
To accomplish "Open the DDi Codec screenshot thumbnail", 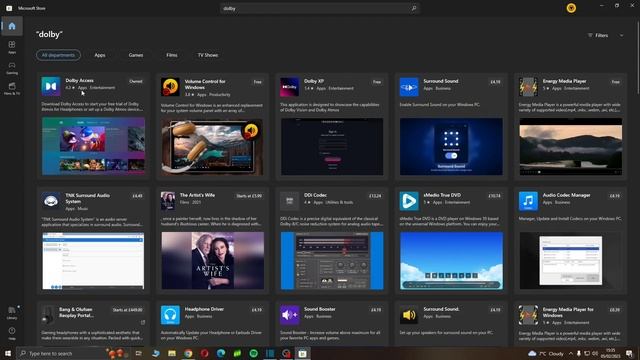I will (332, 260).
